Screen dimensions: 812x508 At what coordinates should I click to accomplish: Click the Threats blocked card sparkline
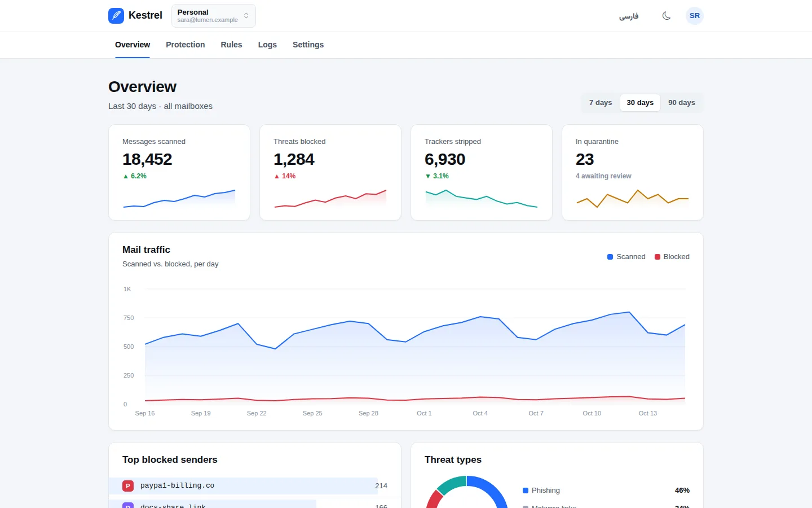[330, 198]
